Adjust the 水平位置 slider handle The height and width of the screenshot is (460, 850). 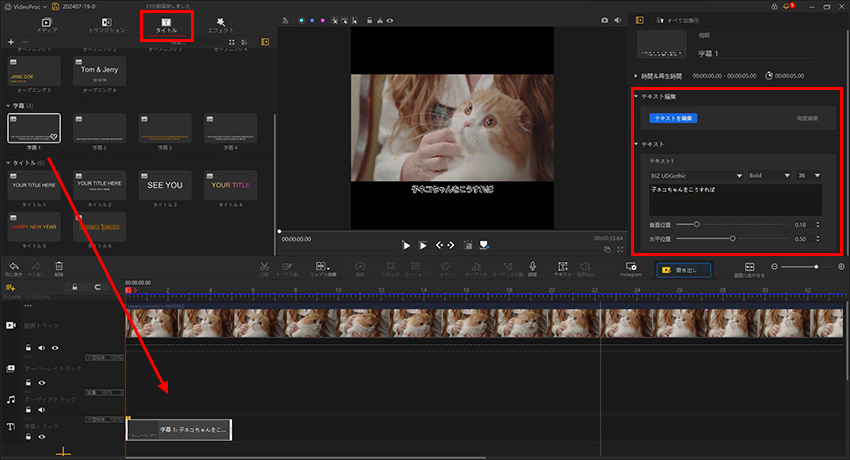click(x=733, y=239)
